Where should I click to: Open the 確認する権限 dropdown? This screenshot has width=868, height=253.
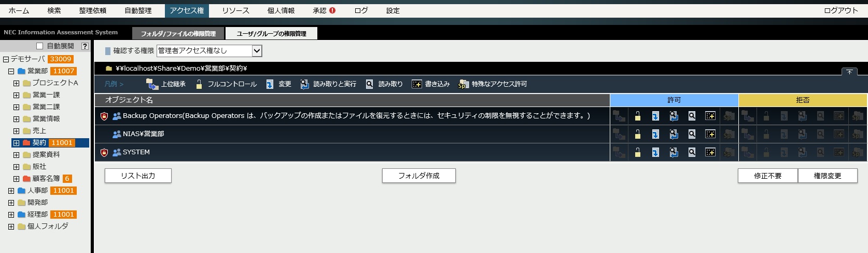click(209, 50)
